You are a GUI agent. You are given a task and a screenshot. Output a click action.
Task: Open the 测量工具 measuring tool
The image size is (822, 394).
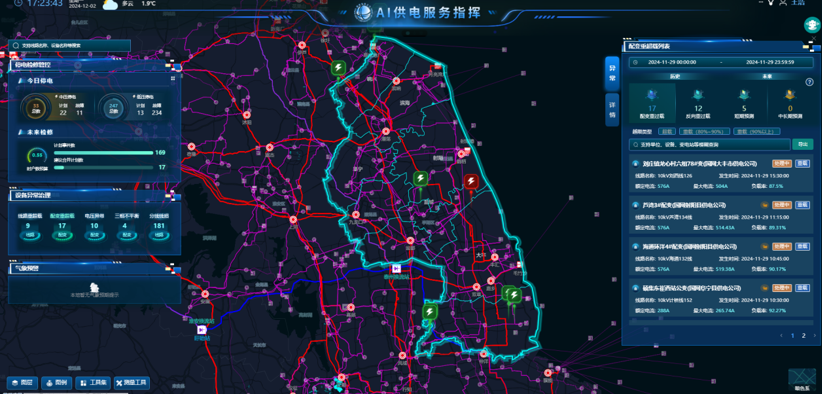tap(132, 383)
